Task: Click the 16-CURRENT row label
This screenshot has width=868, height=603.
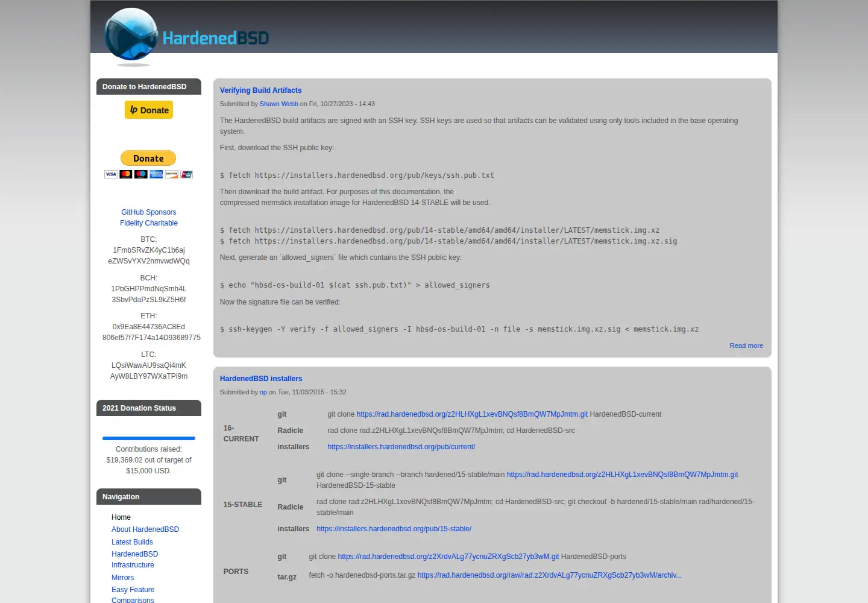Action: (241, 434)
